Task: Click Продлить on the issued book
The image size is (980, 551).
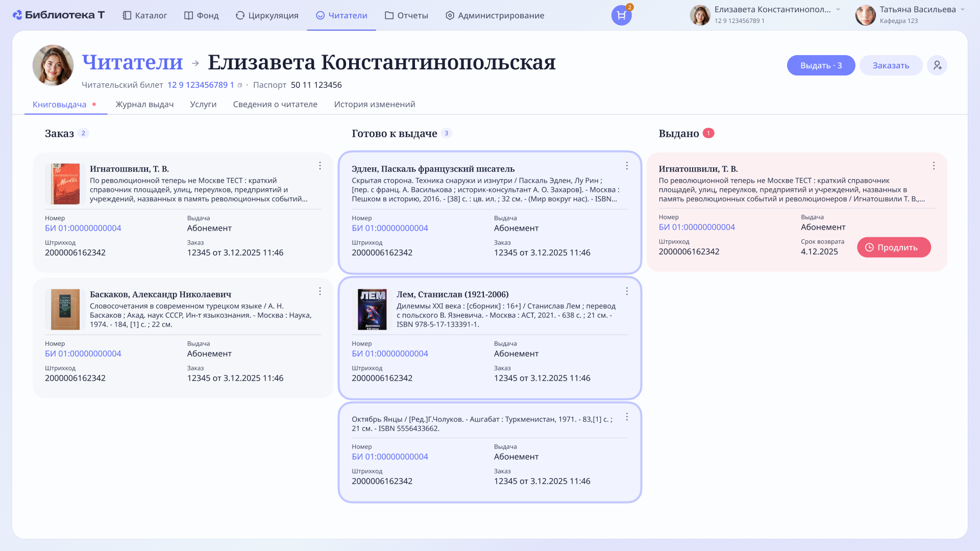Action: coord(894,247)
